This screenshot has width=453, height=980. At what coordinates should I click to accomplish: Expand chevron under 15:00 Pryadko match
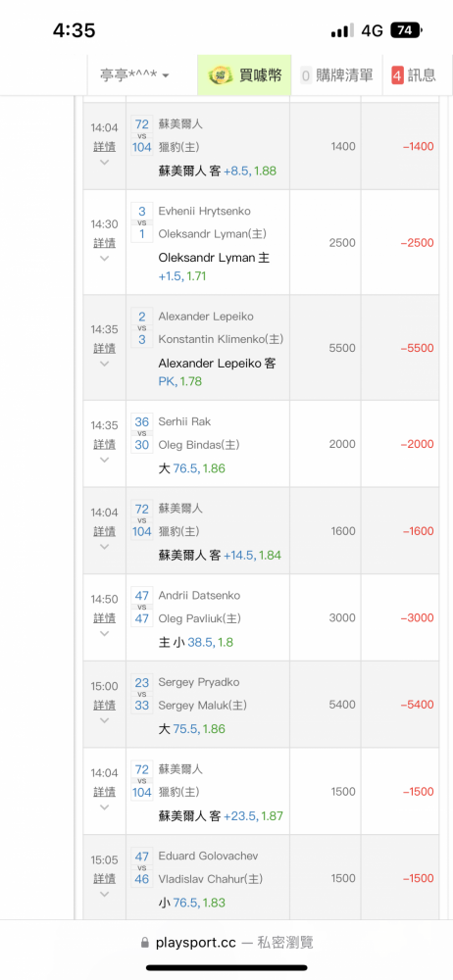pos(105,720)
